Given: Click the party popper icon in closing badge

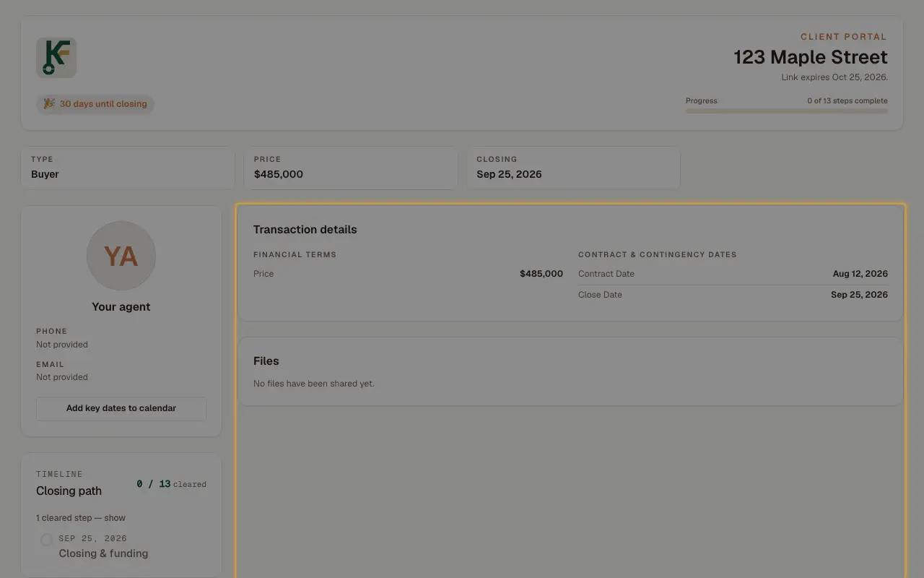Looking at the screenshot, I should pyautogui.click(x=49, y=103).
